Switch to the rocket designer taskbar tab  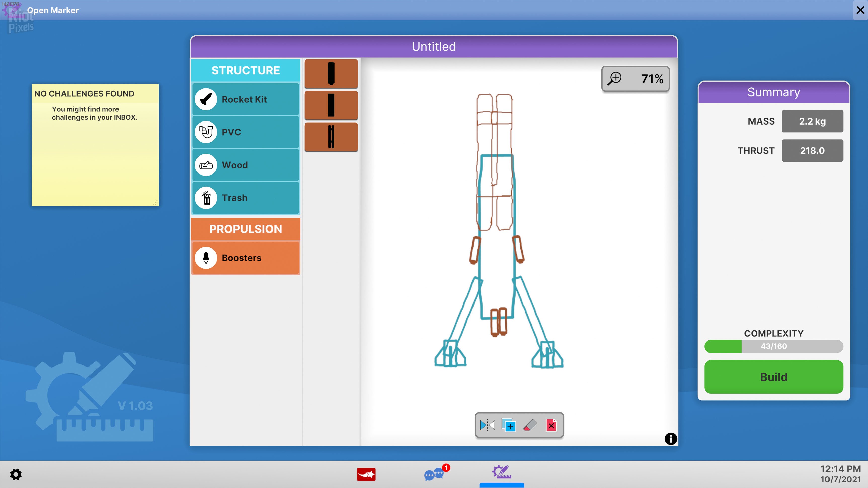tap(501, 473)
